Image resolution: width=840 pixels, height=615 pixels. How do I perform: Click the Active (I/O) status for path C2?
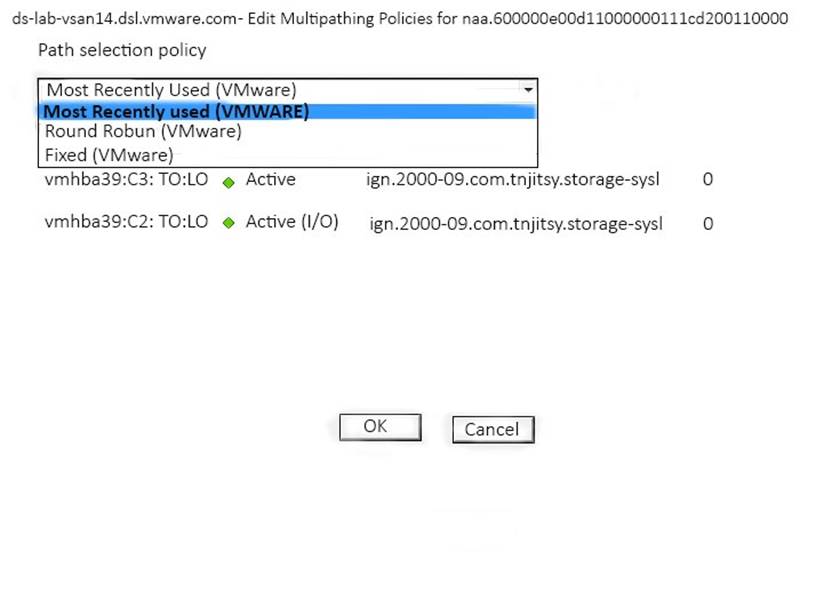pos(292,222)
